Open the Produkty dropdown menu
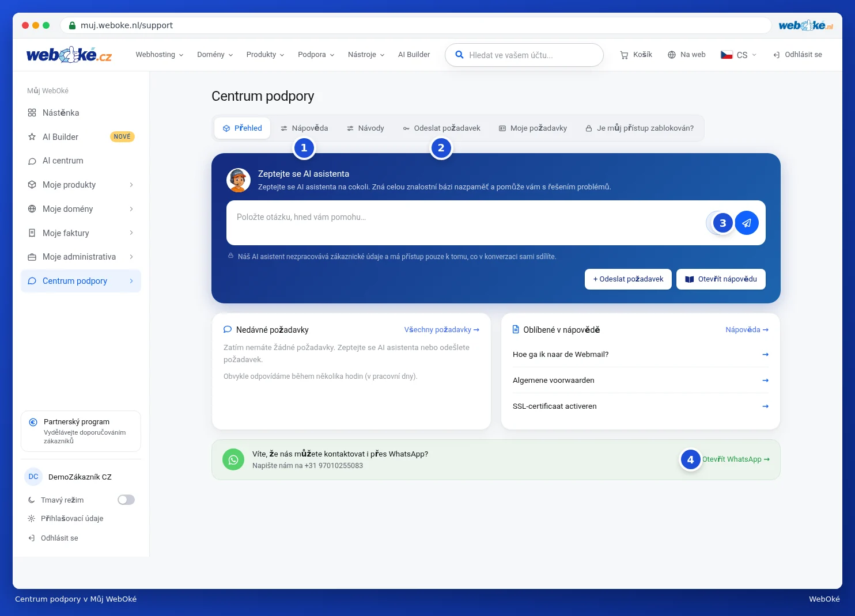The image size is (855, 616). [265, 55]
